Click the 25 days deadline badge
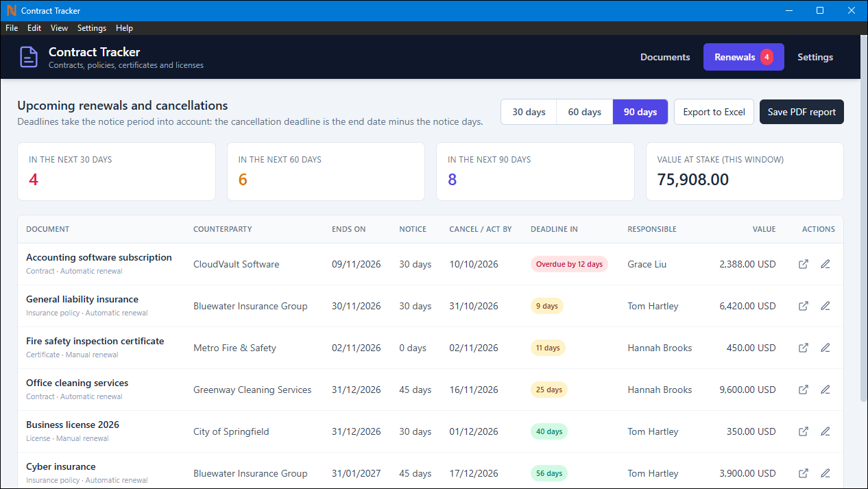The height and width of the screenshot is (489, 868). point(549,390)
